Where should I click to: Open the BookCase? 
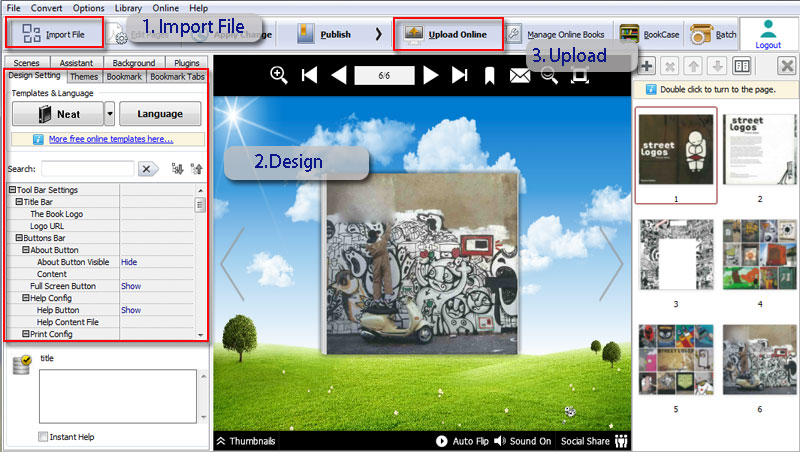[649, 34]
